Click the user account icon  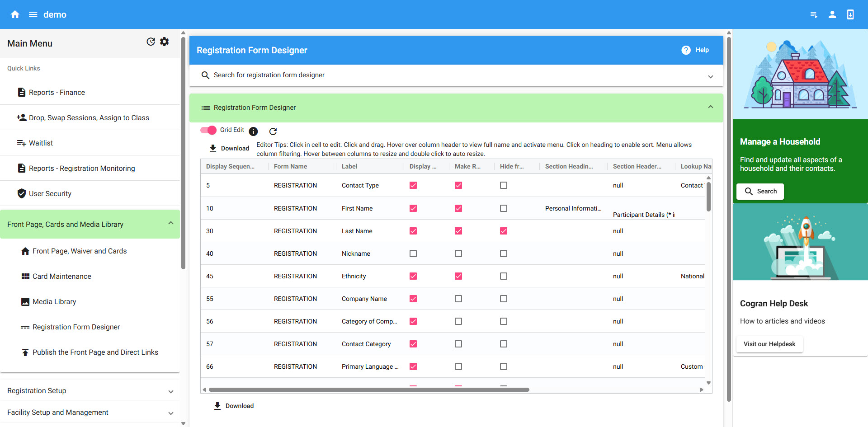coord(832,14)
